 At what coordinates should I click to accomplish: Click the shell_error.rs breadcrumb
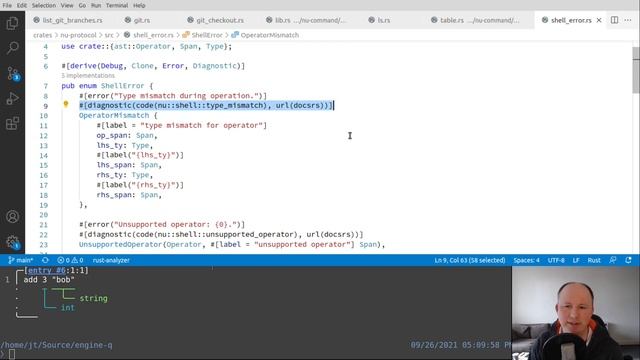click(153, 35)
